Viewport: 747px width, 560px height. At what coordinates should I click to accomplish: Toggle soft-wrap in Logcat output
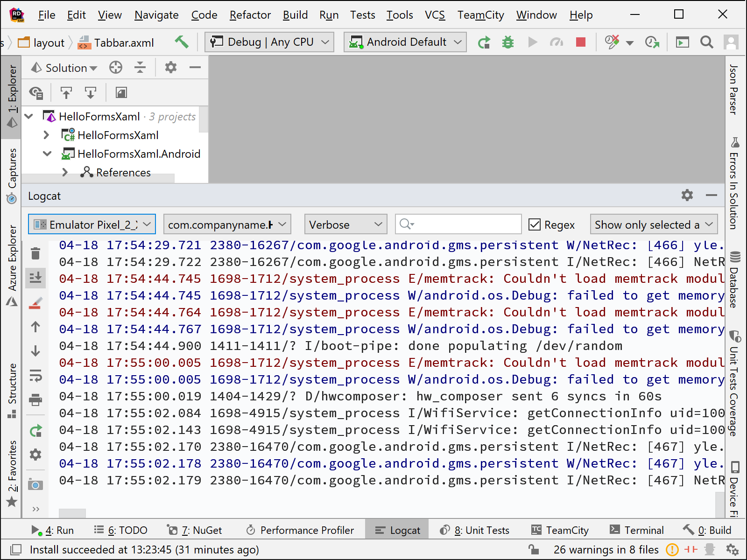(35, 376)
